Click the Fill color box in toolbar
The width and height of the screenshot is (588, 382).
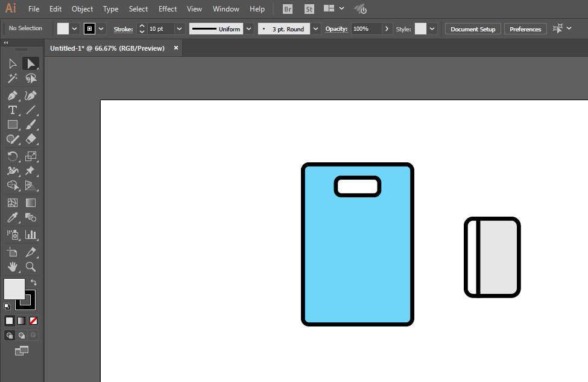tap(14, 289)
